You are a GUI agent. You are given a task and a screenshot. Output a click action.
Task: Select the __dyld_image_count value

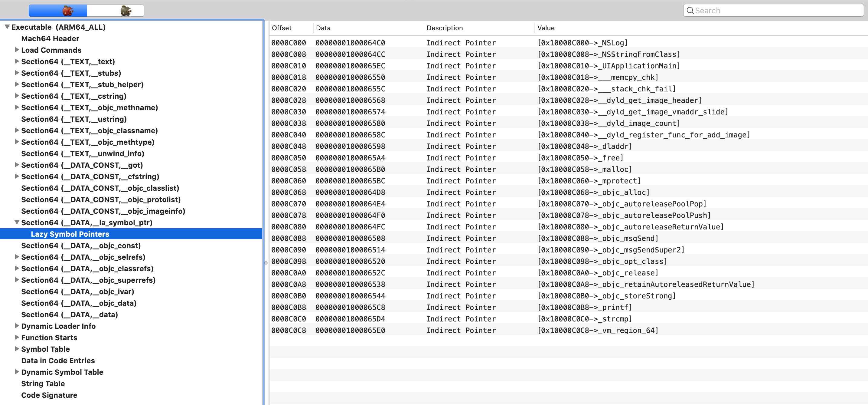pyautogui.click(x=609, y=123)
